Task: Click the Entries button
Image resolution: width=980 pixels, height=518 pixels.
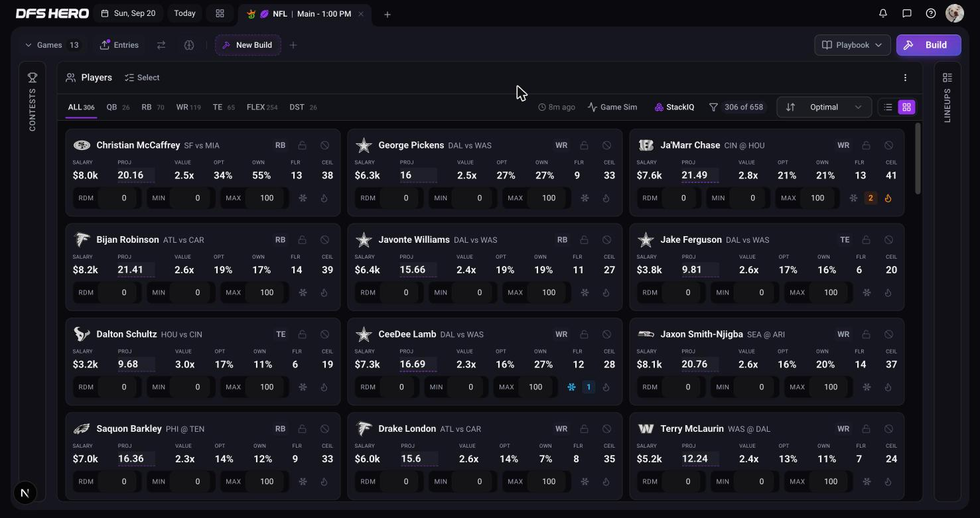Action: click(119, 45)
